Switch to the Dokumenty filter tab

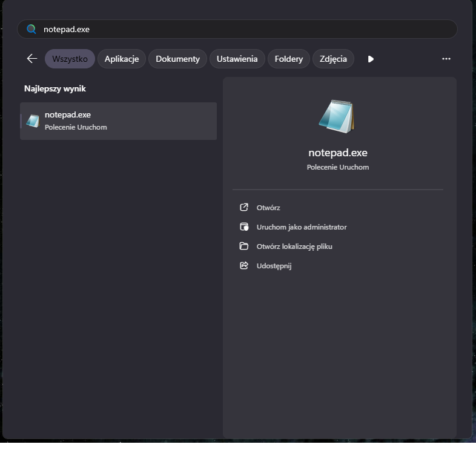tap(177, 59)
